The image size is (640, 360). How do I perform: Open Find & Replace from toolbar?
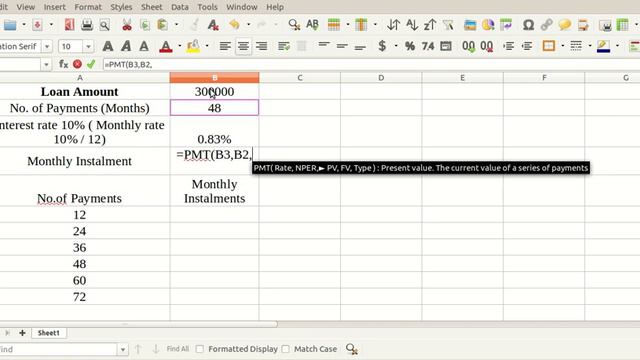coord(294,25)
